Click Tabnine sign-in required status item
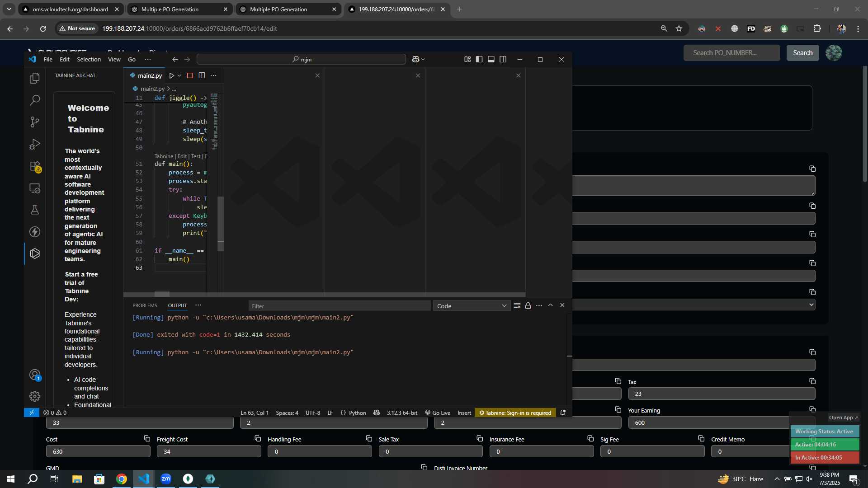 coord(515,413)
